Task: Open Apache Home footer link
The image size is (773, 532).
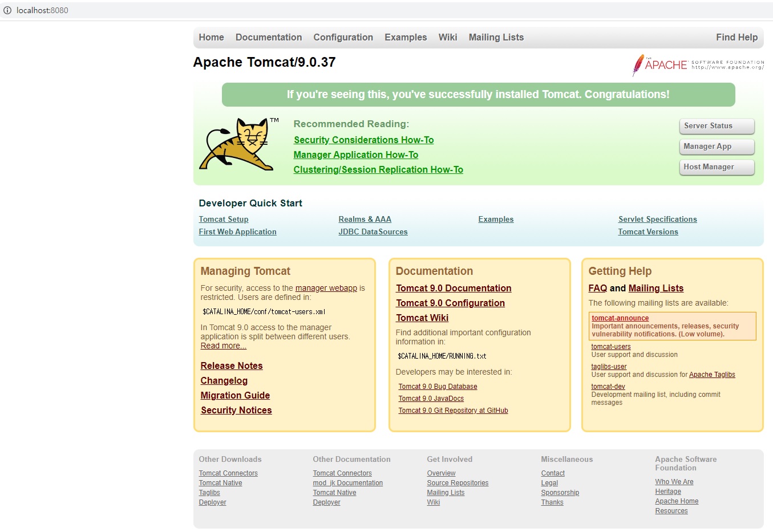Action: tap(677, 501)
